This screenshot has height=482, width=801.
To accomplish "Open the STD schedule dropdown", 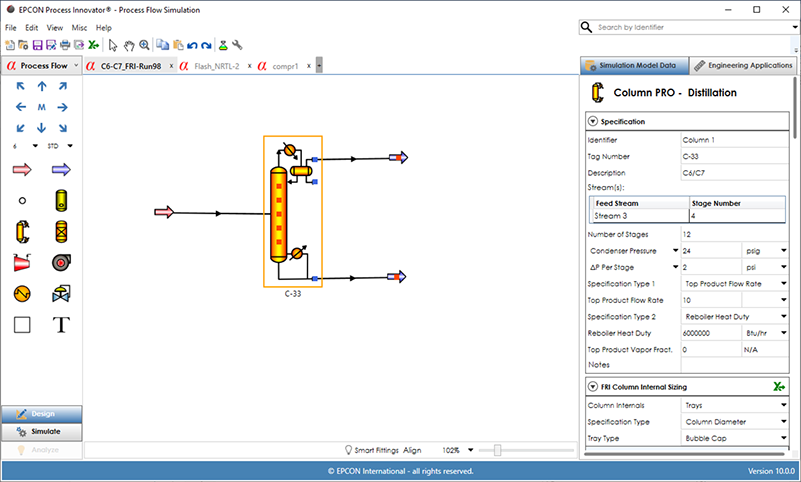I will 70,146.
